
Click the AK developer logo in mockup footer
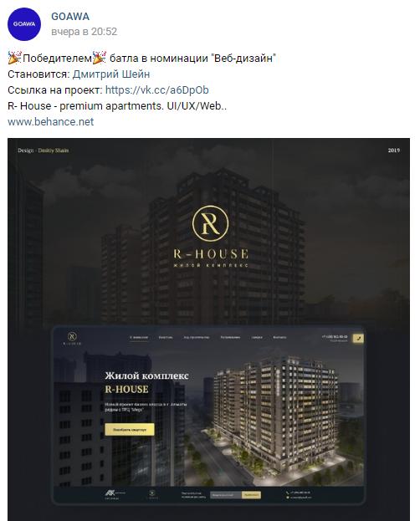coord(113,494)
